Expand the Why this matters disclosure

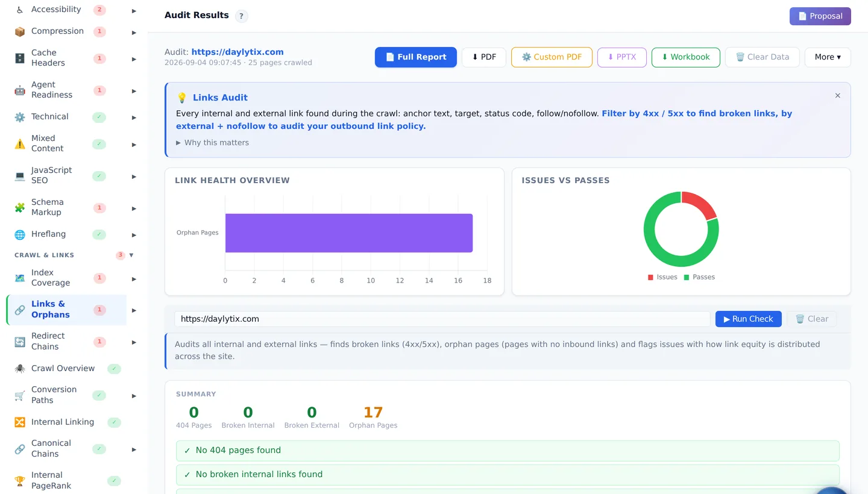pos(213,143)
